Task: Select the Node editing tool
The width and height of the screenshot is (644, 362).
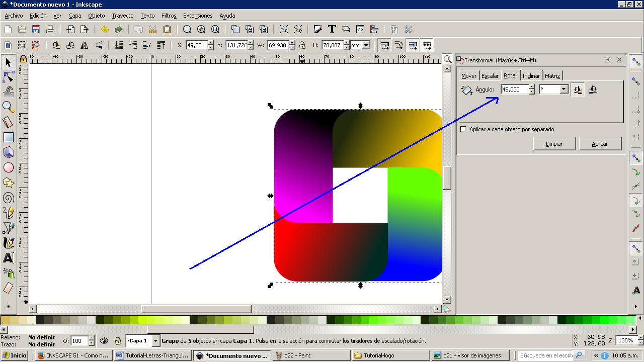Action: click(8, 77)
